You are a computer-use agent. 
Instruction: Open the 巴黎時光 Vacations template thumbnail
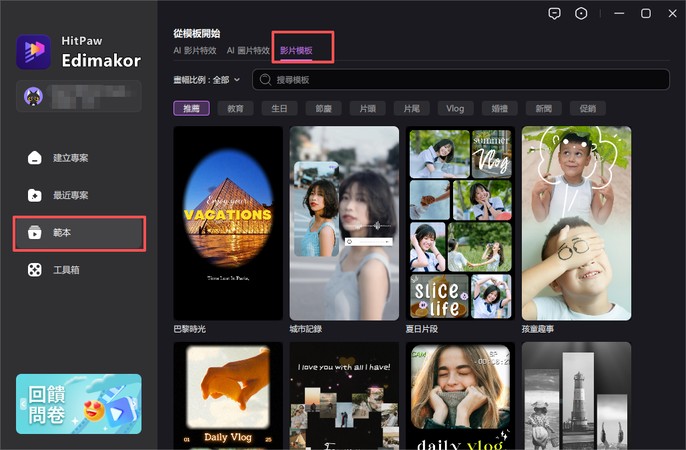228,223
